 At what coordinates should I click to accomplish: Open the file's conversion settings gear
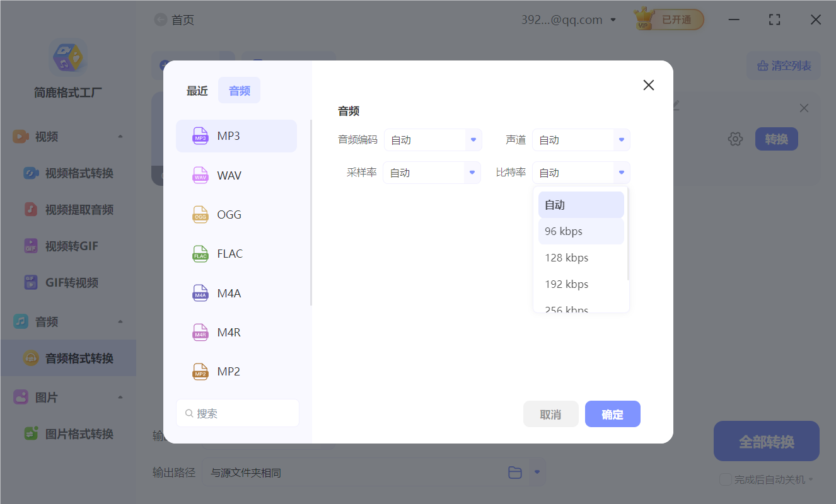735,139
